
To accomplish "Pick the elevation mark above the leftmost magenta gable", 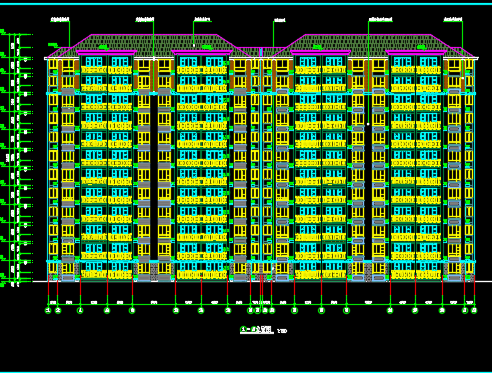I will click(x=104, y=47).
